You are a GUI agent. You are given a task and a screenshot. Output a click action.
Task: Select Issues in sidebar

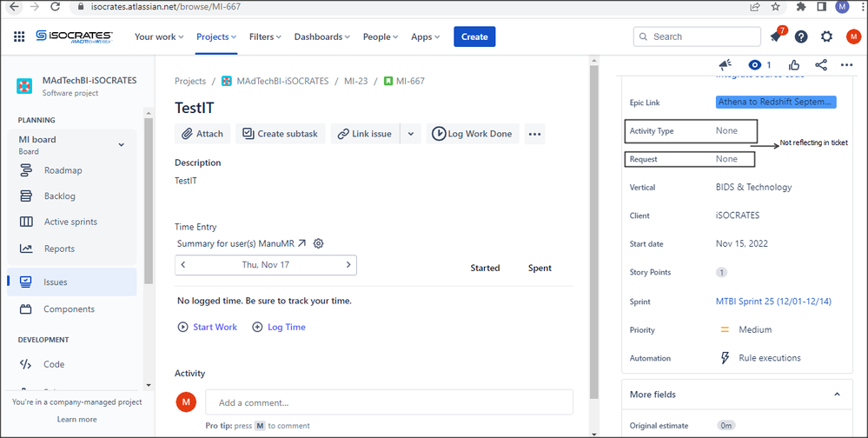pyautogui.click(x=72, y=282)
